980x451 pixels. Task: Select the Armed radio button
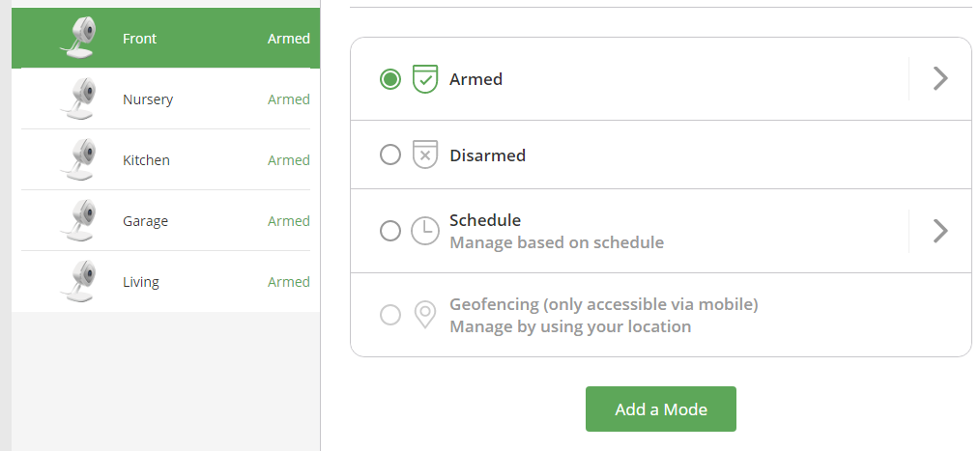point(390,79)
